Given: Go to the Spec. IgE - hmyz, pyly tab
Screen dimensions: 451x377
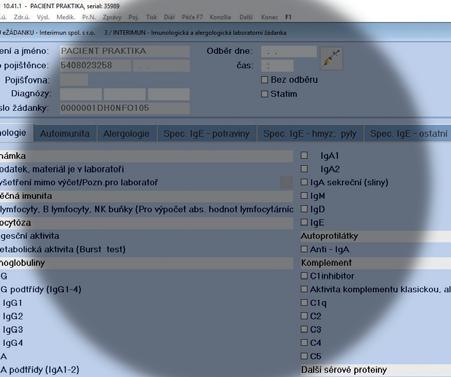Looking at the screenshot, I should [x=310, y=134].
